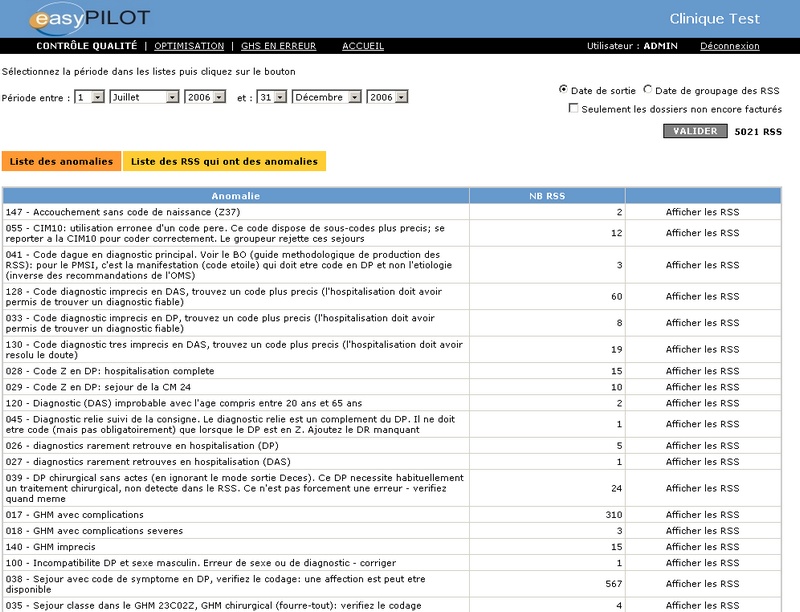Open the end day 31 dropdown
Image resolution: width=800 pixels, height=612 pixels.
point(272,97)
